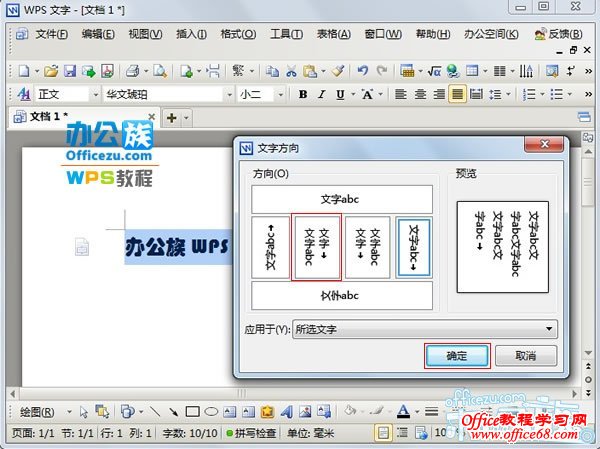600x449 pixels.
Task: Select Distributed alignment icon
Action: [x=476, y=94]
